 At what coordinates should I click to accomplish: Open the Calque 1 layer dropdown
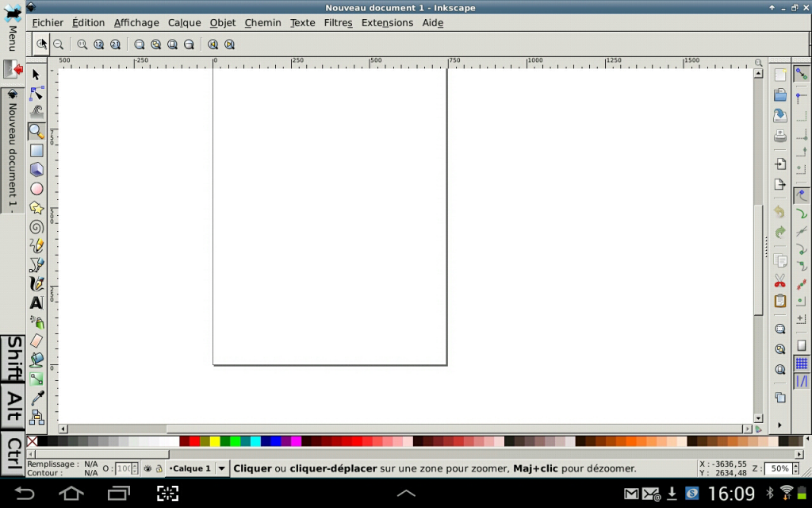point(220,468)
